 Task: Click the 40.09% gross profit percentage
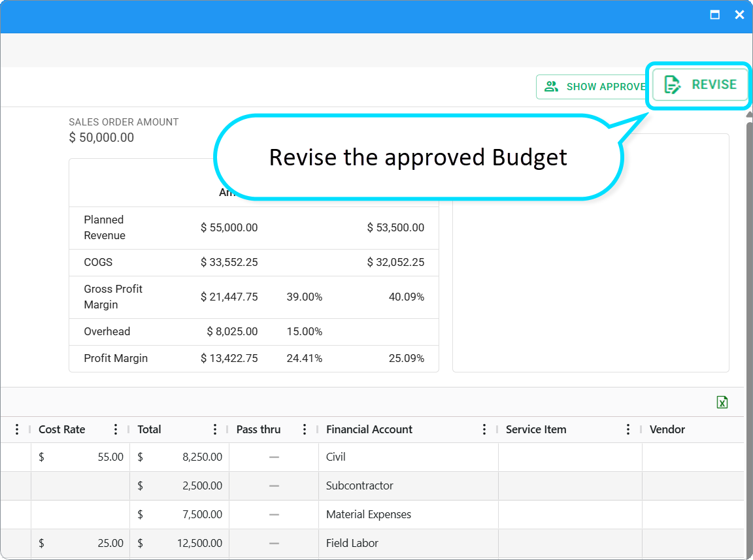407,297
